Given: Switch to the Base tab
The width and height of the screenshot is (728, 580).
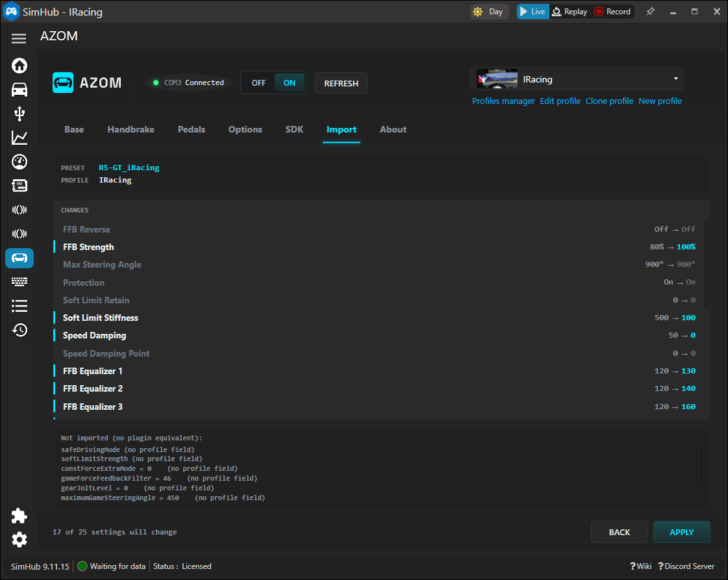Looking at the screenshot, I should coord(74,129).
